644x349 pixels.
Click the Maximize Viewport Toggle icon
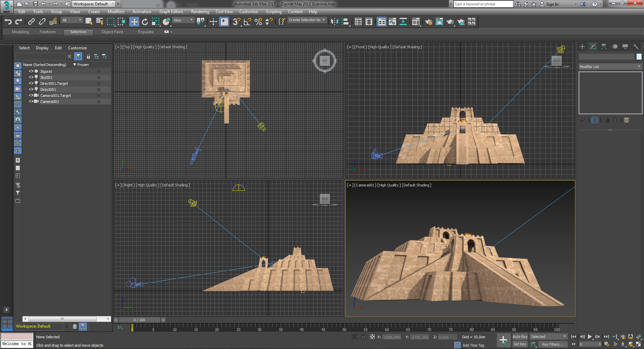[638, 344]
